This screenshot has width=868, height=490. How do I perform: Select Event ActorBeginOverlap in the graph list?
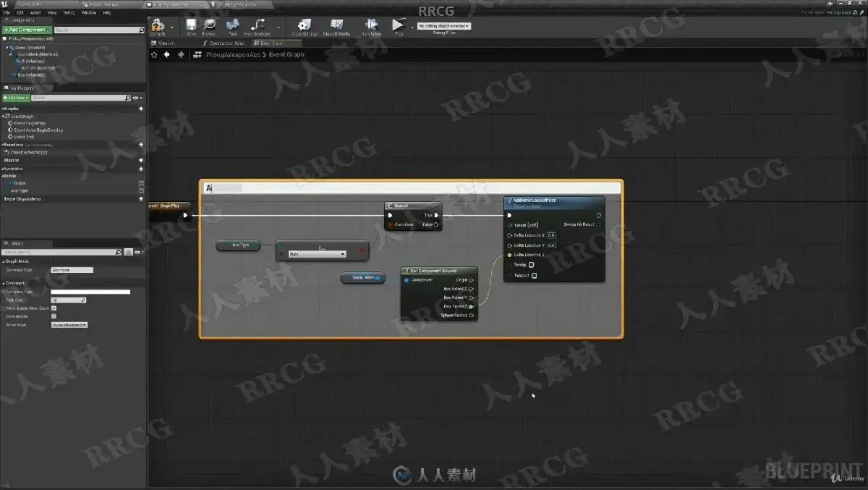[x=38, y=130]
